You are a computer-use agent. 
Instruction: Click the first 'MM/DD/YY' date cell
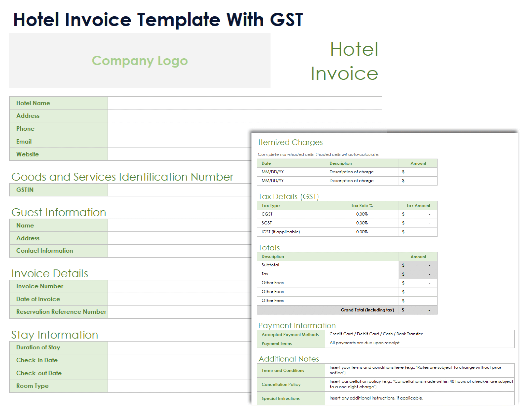click(x=291, y=172)
